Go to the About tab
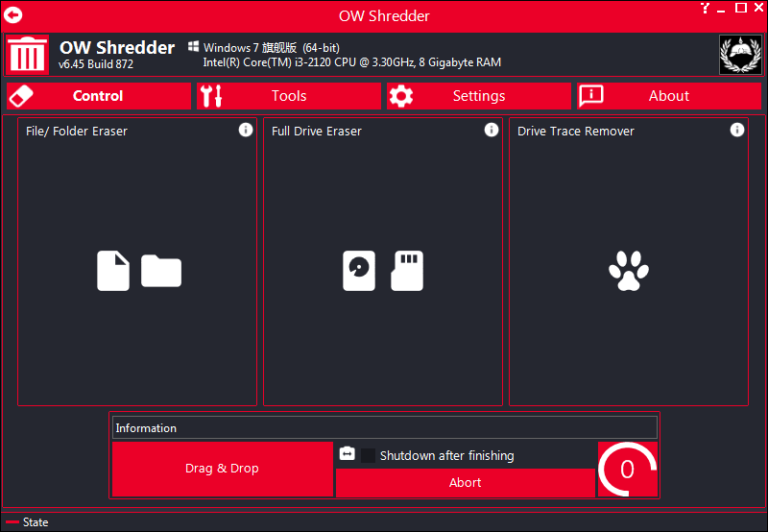 point(669,95)
